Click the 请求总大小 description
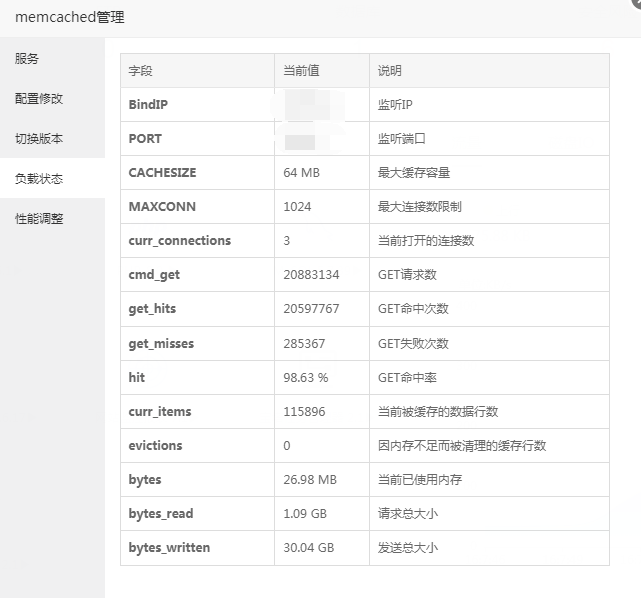The image size is (641, 598). pyautogui.click(x=408, y=513)
